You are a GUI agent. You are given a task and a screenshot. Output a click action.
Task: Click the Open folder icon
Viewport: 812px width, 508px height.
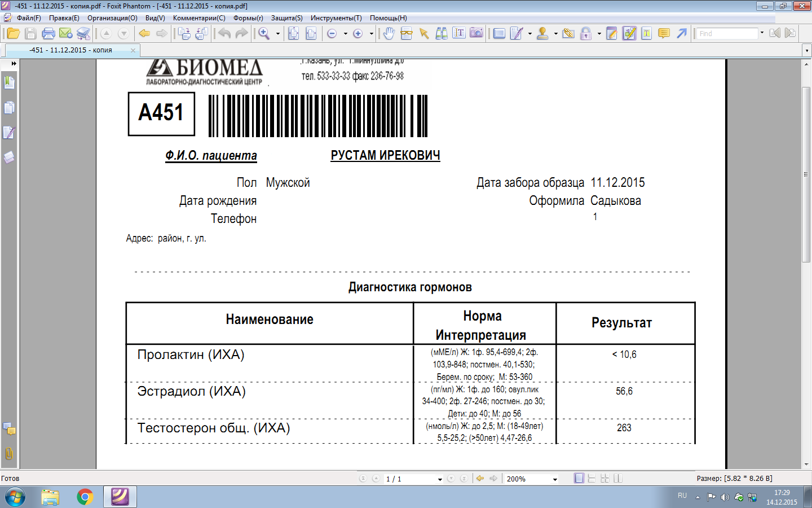[13, 34]
